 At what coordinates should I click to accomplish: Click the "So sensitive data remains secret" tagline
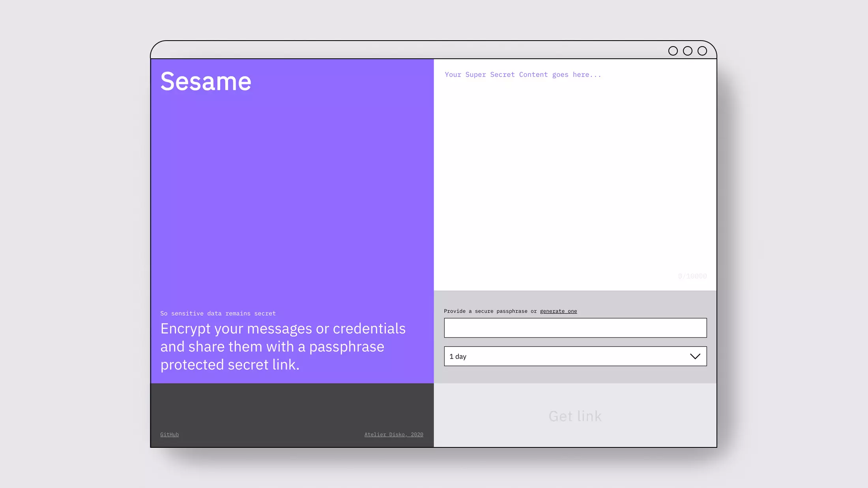(218, 313)
